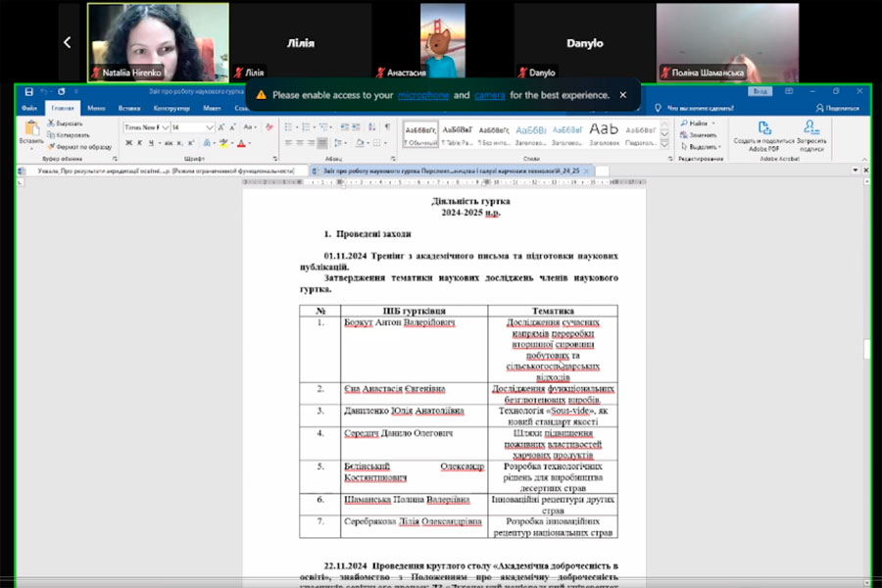
Task: Click the microphone link in notification
Action: point(423,95)
